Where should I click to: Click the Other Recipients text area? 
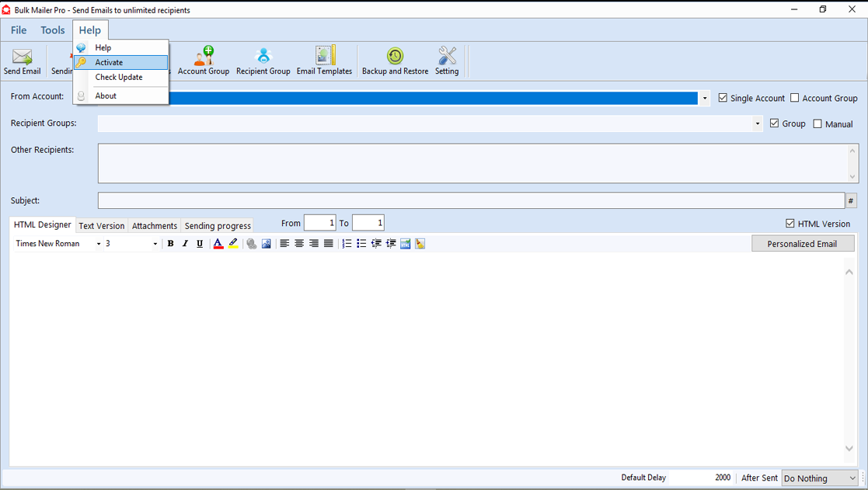(472, 163)
